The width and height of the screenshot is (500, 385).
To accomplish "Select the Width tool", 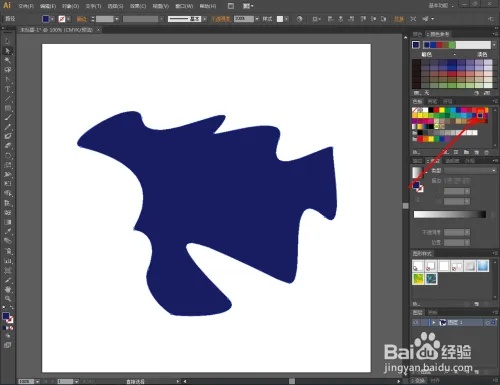I will tap(7, 174).
